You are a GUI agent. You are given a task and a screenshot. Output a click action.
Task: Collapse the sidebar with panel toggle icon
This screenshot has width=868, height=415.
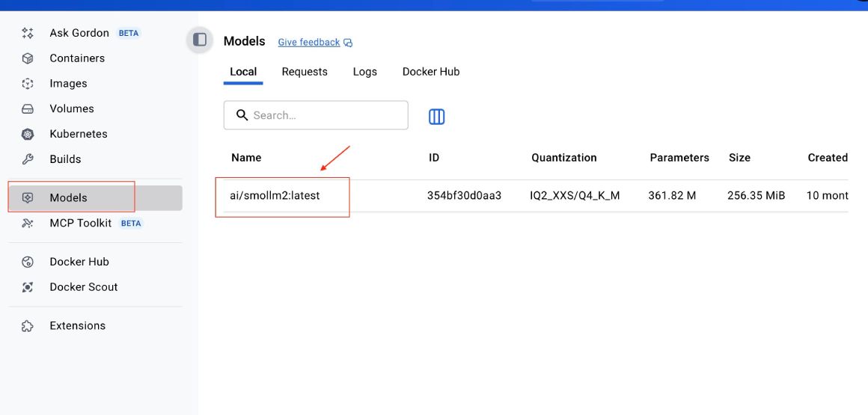[x=200, y=40]
